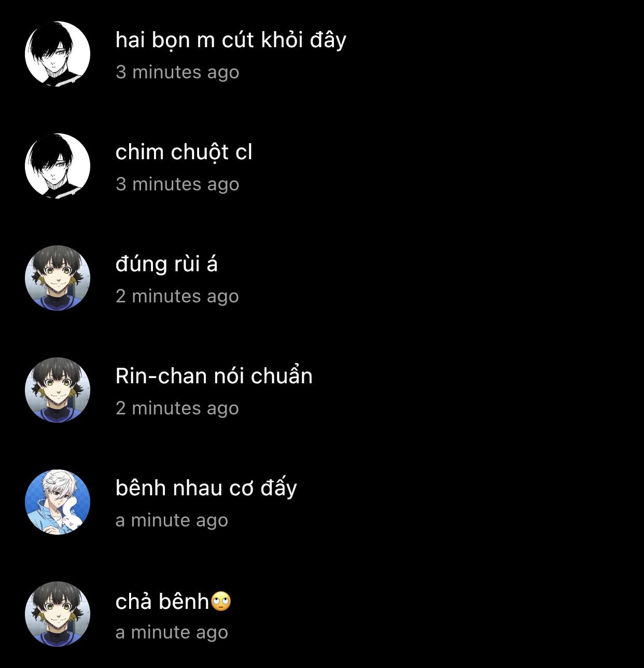644x668 pixels.
Task: Select the comment "bênh nhau cơ đấy"
Action: pyautogui.click(x=206, y=488)
